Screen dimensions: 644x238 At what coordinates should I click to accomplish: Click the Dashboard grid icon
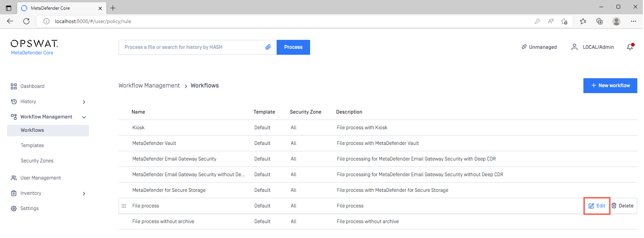coord(14,86)
